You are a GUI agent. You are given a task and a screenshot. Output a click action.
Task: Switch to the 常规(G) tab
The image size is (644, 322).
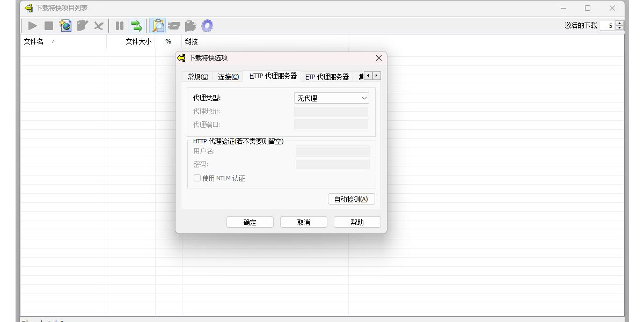(196, 76)
